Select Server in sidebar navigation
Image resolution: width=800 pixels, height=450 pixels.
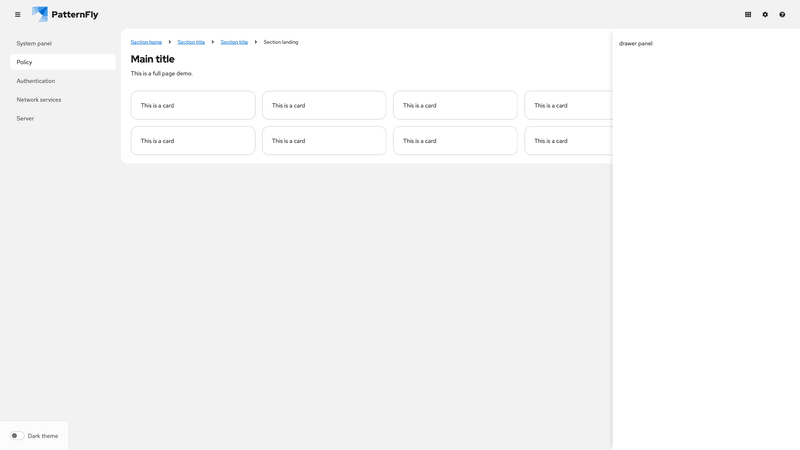pyautogui.click(x=25, y=119)
